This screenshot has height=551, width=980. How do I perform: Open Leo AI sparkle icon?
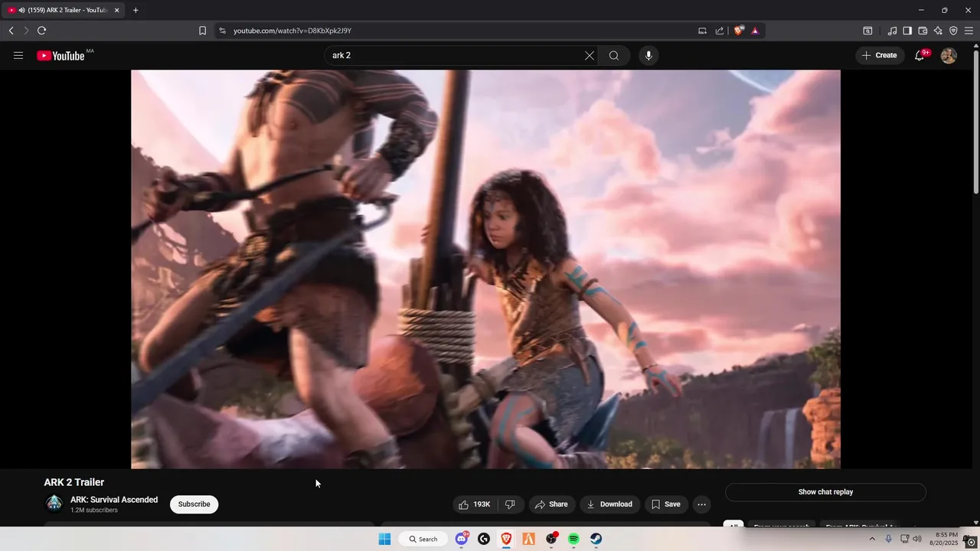click(x=938, y=31)
